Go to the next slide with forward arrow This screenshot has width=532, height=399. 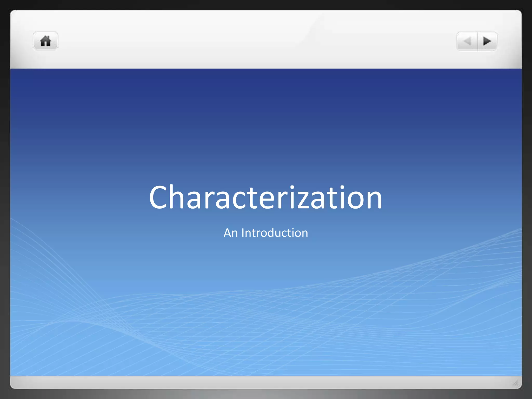coord(487,41)
